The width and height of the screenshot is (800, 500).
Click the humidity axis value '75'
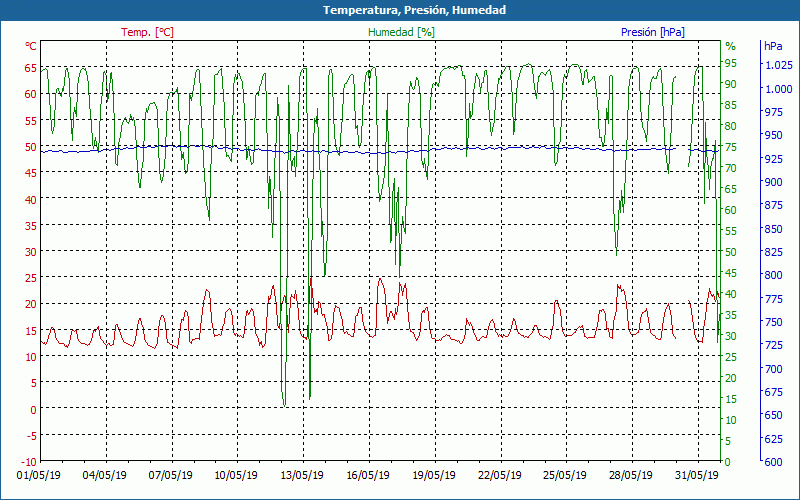731,147
